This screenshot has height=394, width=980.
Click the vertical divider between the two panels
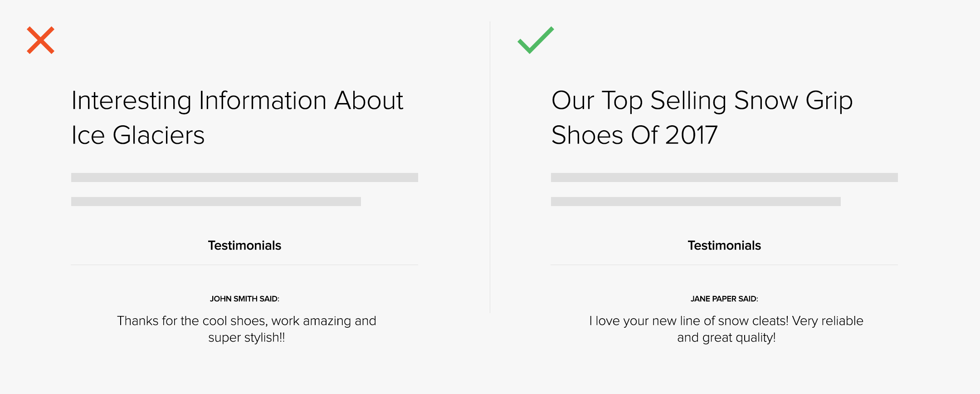(x=490, y=167)
